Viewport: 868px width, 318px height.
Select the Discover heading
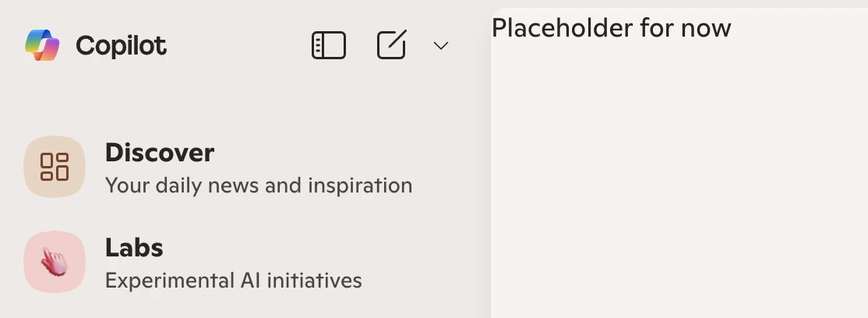[160, 153]
